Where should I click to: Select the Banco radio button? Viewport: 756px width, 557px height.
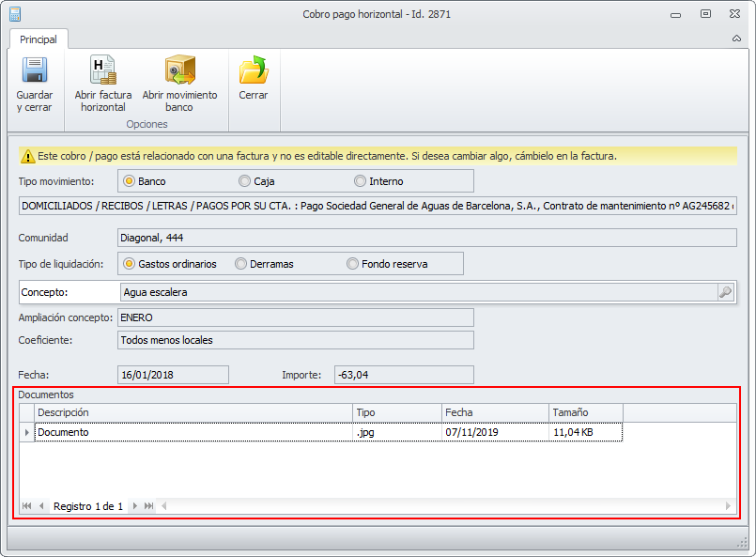click(x=130, y=180)
